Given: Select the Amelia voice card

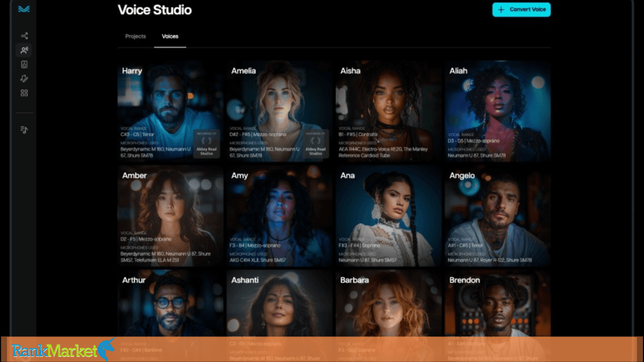Looking at the screenshot, I should coord(280,111).
